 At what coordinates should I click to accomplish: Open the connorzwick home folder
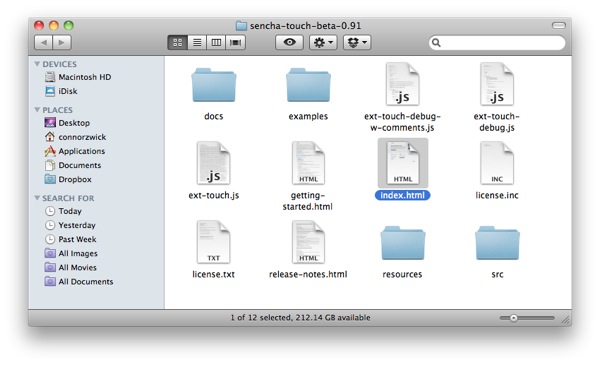coord(75,137)
